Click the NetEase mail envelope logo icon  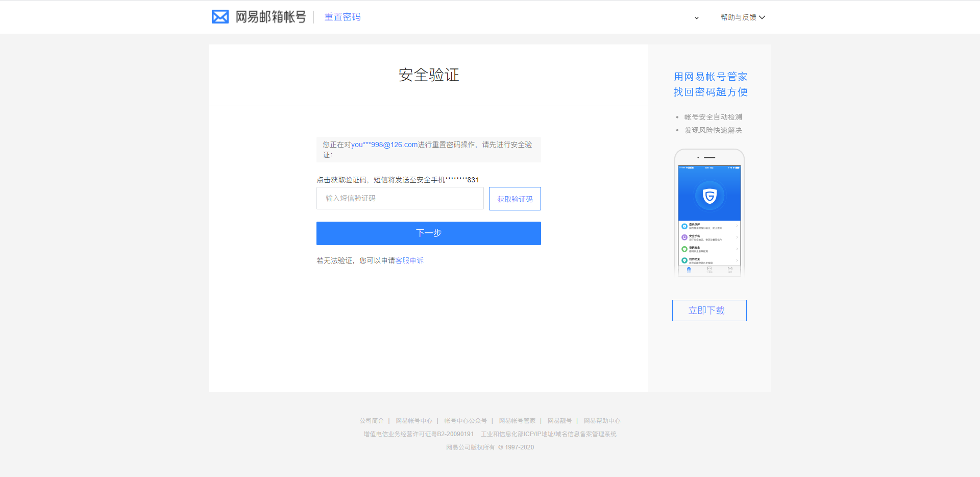pyautogui.click(x=219, y=16)
